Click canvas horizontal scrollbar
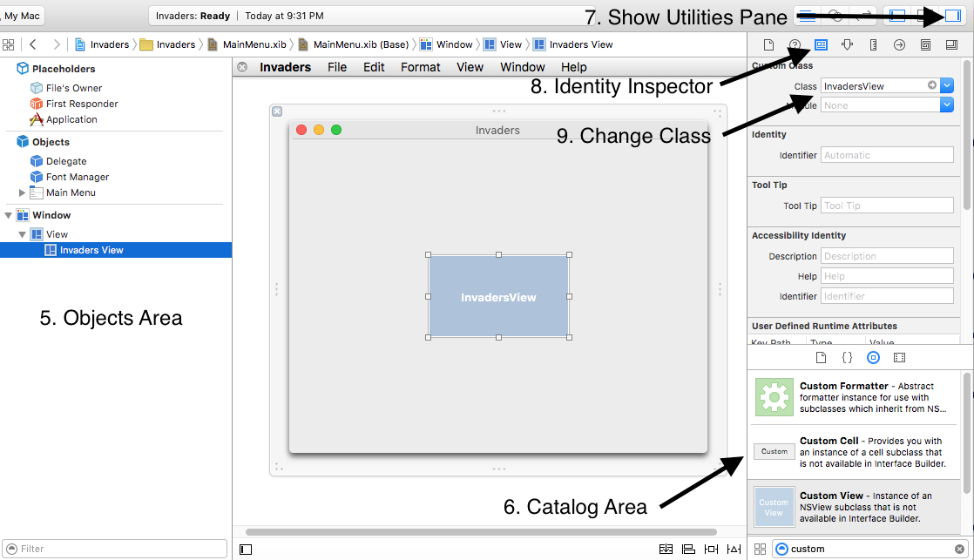Image resolution: width=974 pixels, height=560 pixels. pos(481,532)
